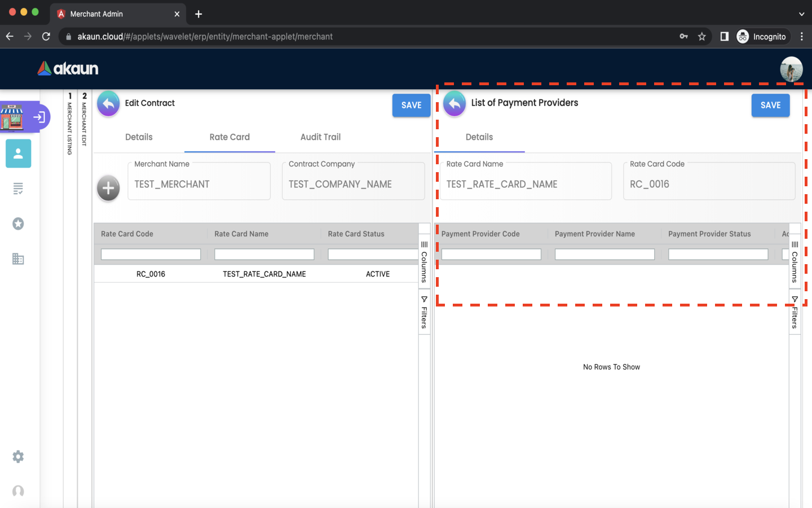
Task: Click the plus add rate card button
Action: (x=108, y=189)
